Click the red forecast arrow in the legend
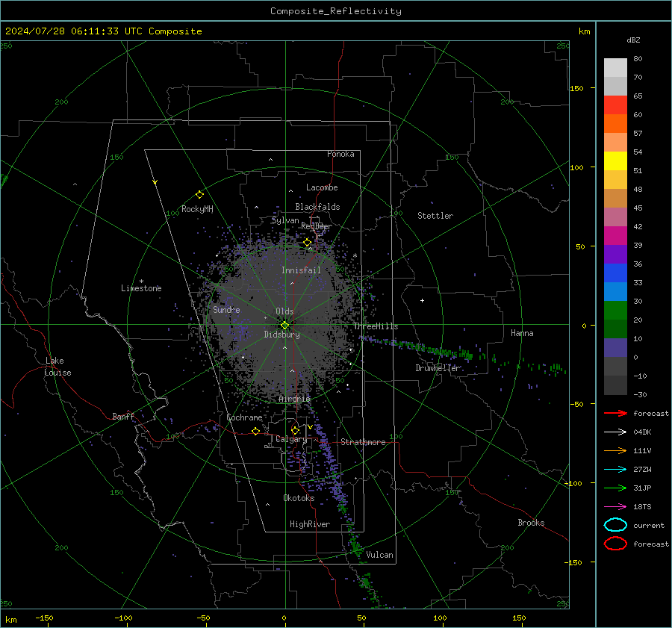Screen dimensions: 672x628 pos(615,413)
